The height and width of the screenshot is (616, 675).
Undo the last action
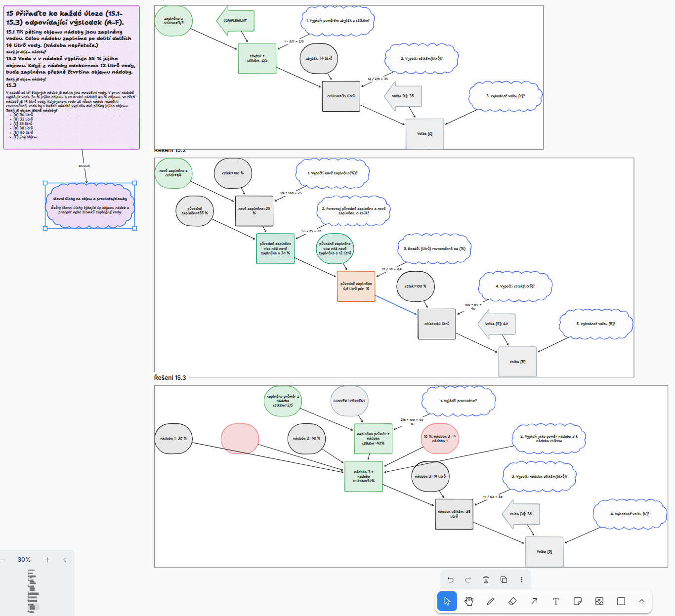[450, 579]
